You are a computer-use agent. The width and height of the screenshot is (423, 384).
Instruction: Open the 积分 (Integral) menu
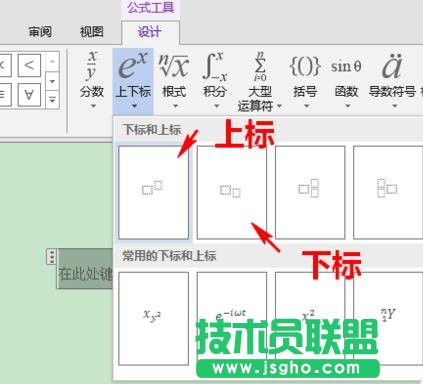(215, 79)
